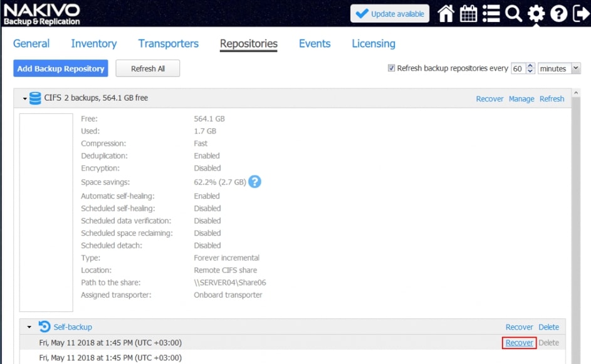
Task: Click the Manage link for CIFS
Action: [521, 99]
